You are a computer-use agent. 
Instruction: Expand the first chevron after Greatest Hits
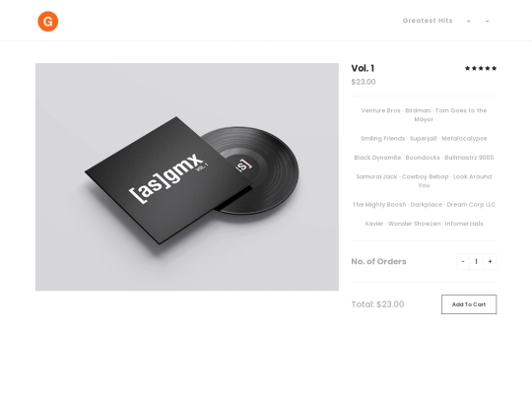[469, 21]
